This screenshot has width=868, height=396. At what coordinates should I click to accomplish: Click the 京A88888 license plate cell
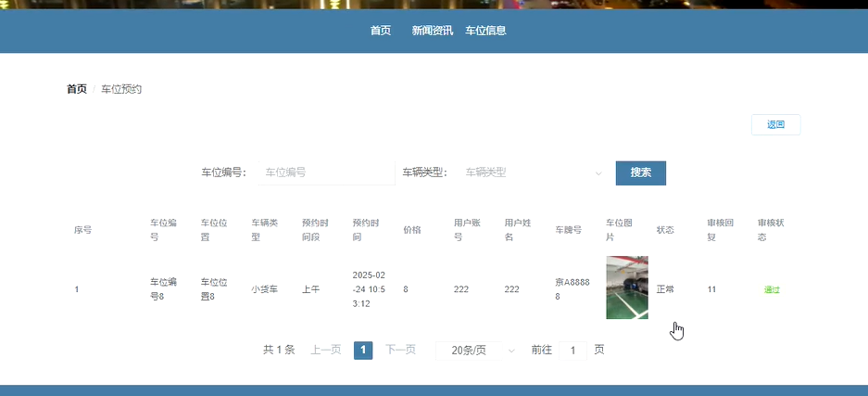572,289
